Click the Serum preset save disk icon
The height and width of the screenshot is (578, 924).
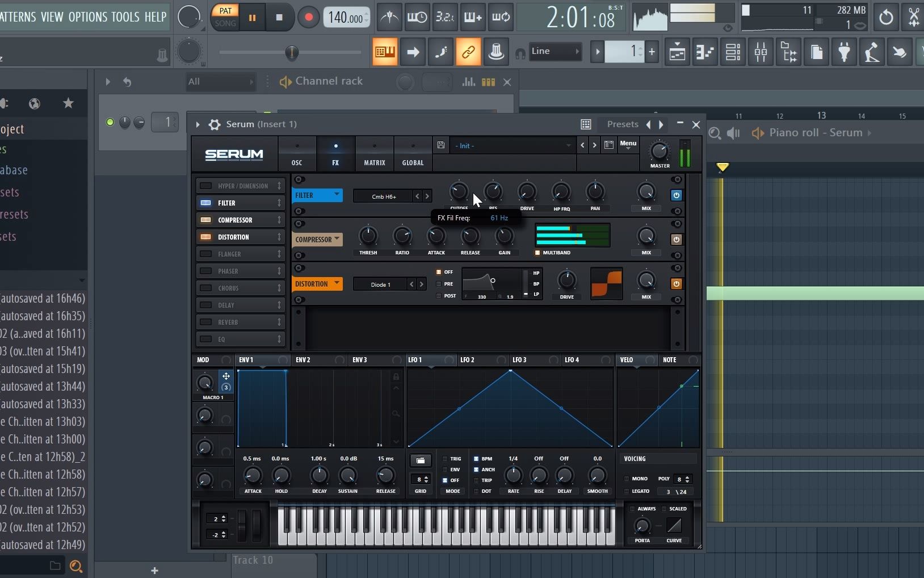[441, 145]
